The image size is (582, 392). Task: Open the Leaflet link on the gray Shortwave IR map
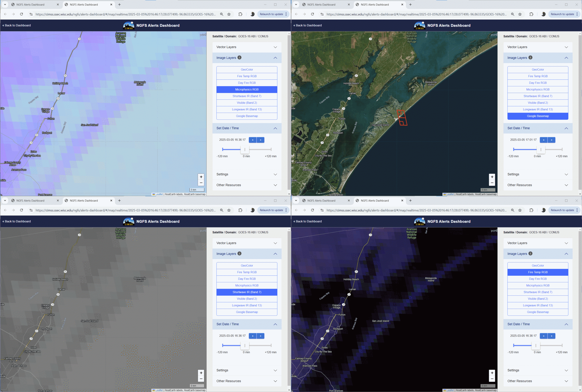coord(159,390)
